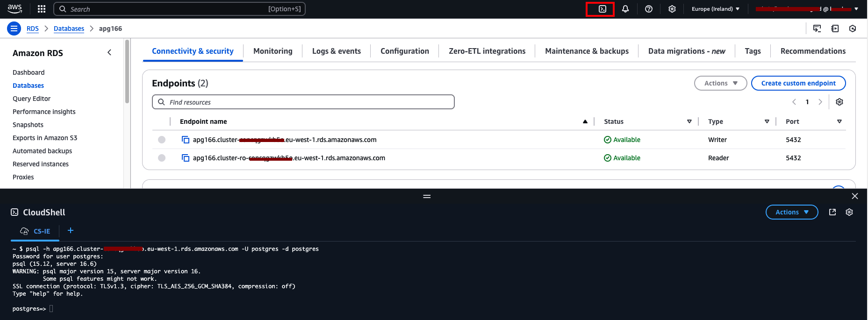The image size is (868, 320).
Task: Add a new CloudShell tab
Action: point(71,230)
